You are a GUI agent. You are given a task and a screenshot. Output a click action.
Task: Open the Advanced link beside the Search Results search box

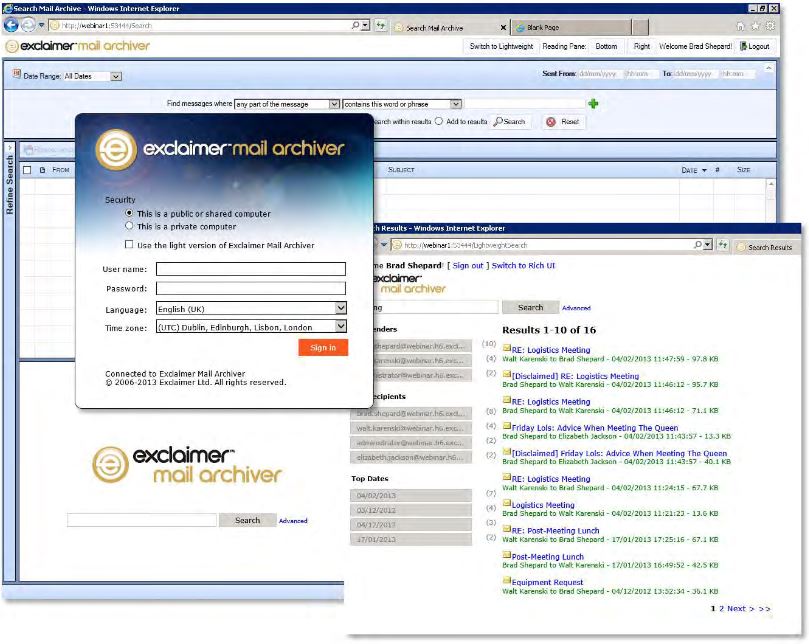click(576, 308)
